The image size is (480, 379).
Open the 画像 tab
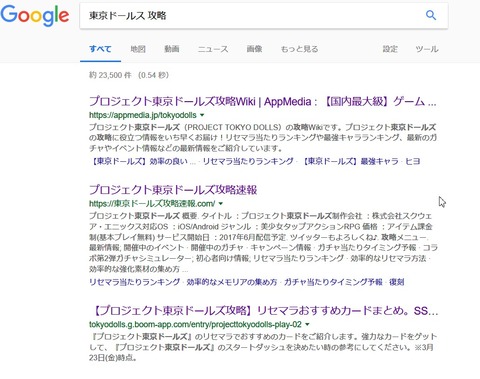coord(254,49)
